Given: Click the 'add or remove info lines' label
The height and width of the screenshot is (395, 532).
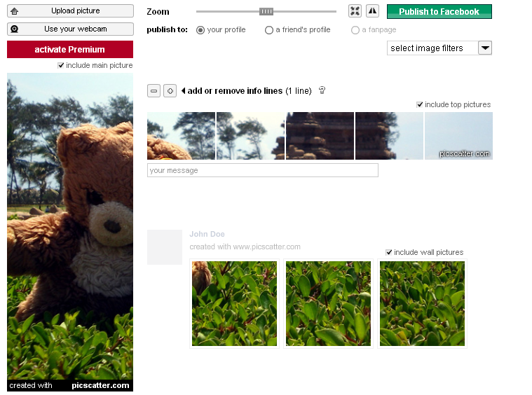Looking at the screenshot, I should 235,91.
